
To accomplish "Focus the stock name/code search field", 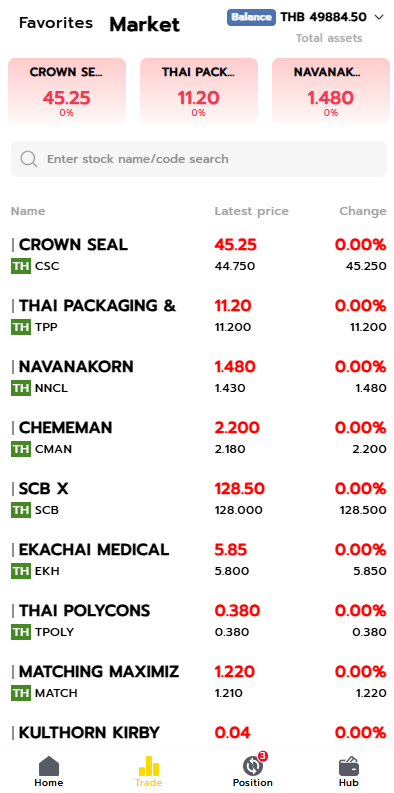I will pos(199,159).
